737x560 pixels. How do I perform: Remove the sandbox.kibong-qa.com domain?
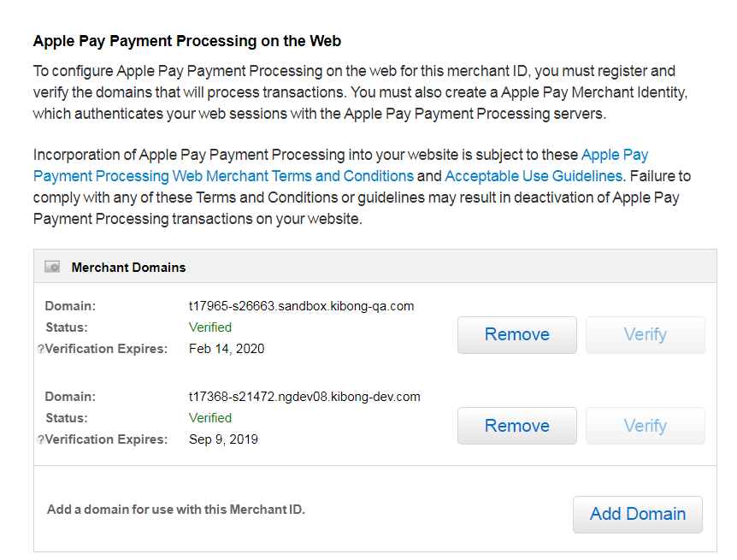point(516,334)
